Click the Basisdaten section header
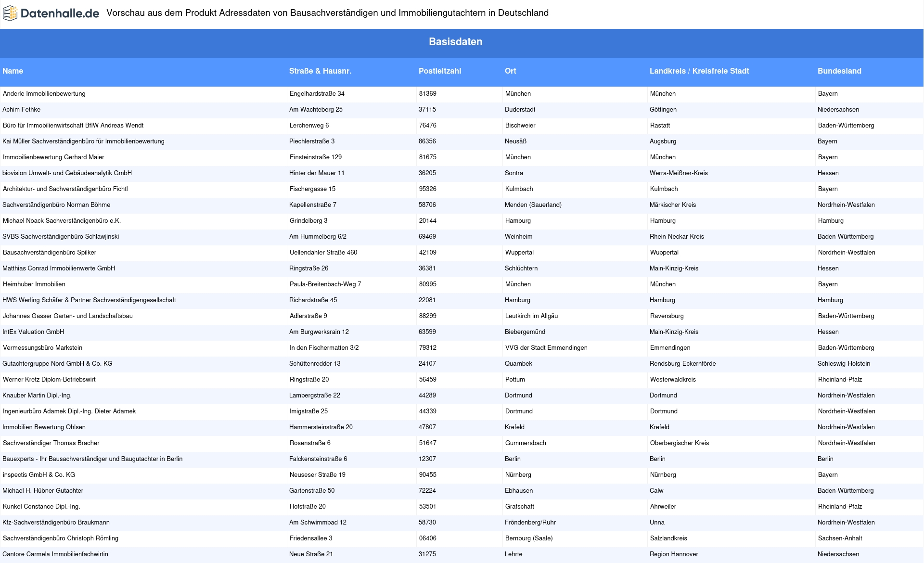The width and height of the screenshot is (924, 563). [x=456, y=42]
